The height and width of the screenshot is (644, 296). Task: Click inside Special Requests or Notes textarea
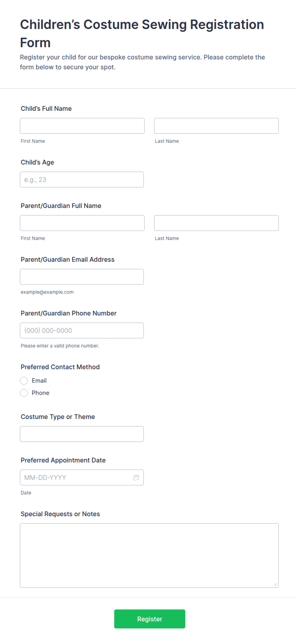click(149, 555)
